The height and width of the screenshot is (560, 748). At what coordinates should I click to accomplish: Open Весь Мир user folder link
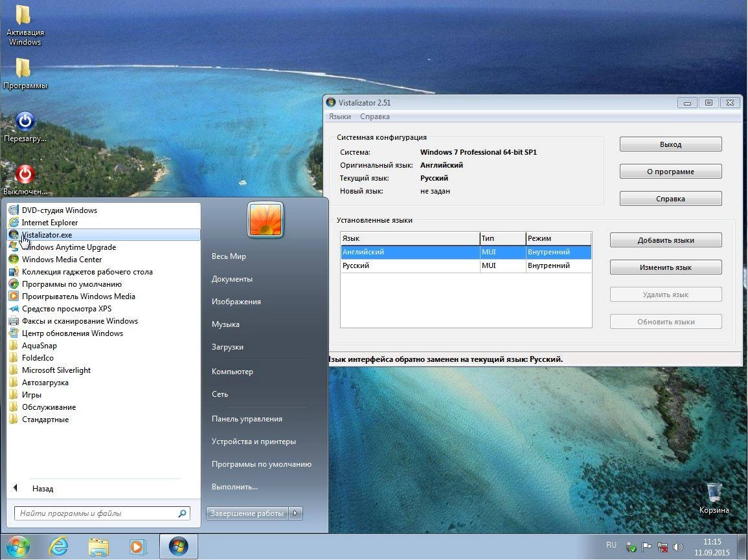(229, 256)
